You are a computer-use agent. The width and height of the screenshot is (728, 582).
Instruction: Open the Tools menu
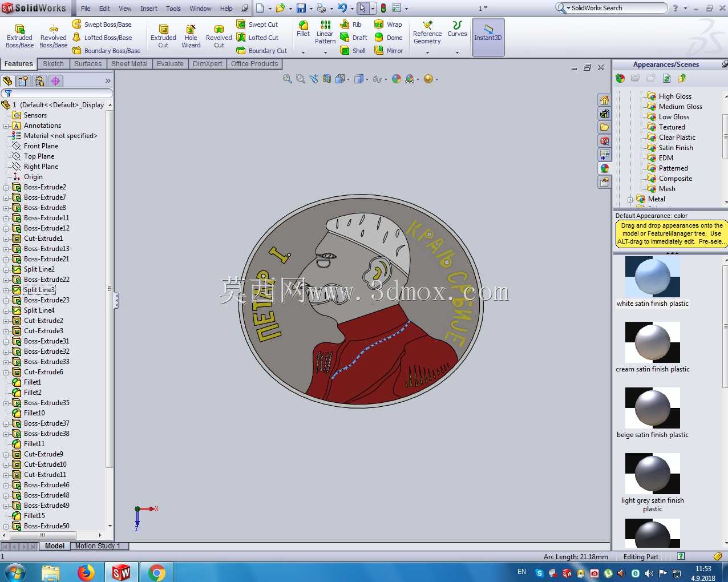[x=173, y=9]
